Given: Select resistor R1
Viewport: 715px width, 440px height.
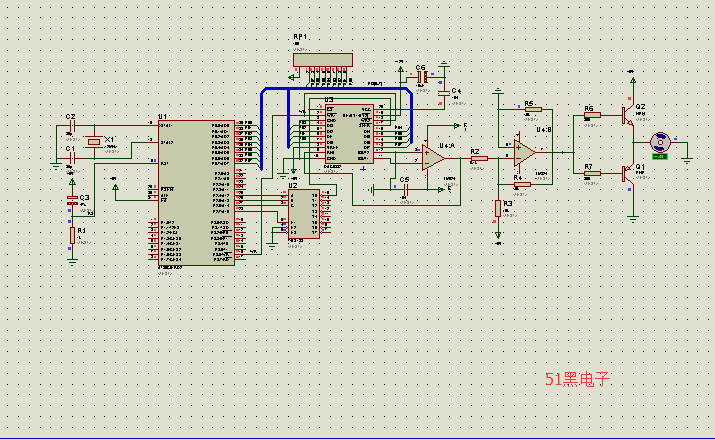Looking at the screenshot, I should (x=72, y=236).
